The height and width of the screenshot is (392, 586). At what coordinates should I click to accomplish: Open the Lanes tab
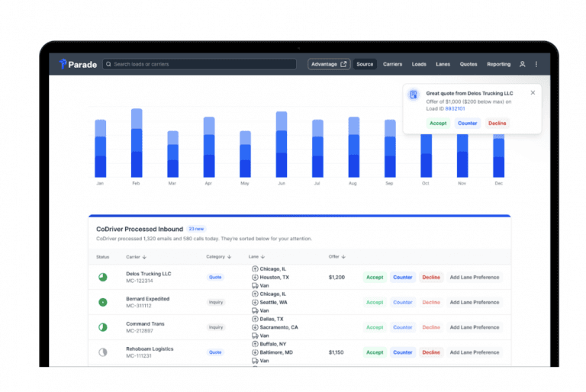(x=443, y=64)
